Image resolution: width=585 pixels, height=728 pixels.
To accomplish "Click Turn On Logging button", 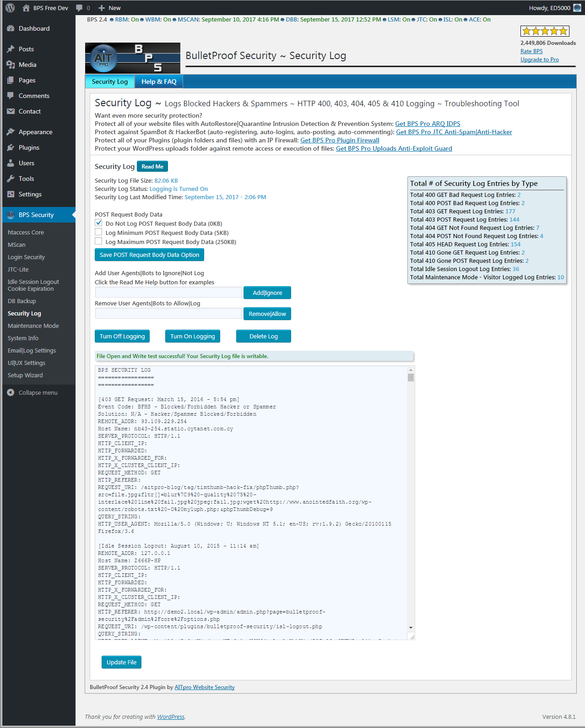I will point(193,336).
